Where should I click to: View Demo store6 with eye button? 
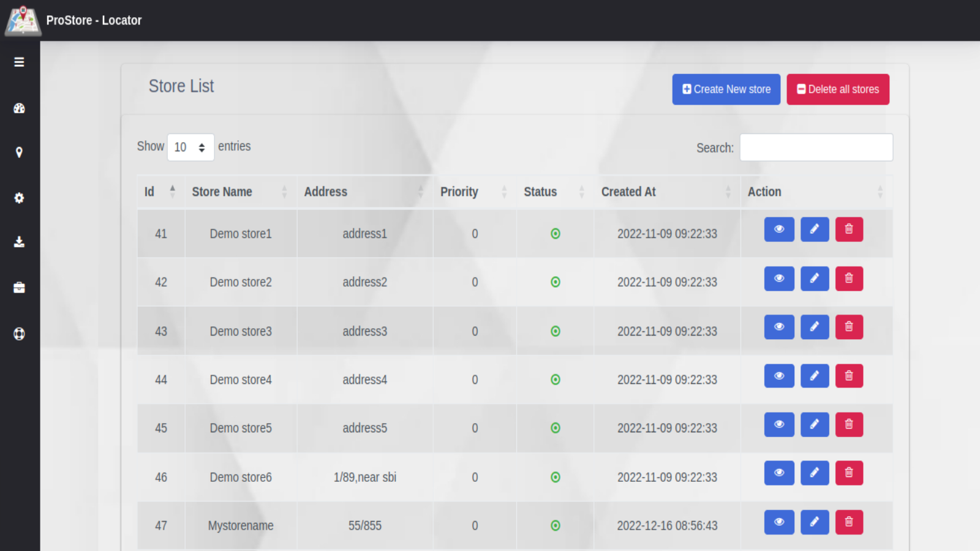(x=779, y=473)
